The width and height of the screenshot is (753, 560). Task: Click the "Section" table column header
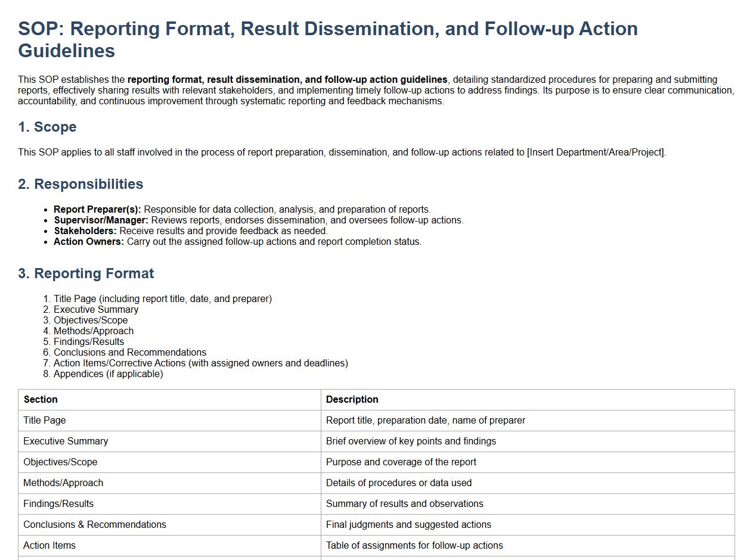pos(41,400)
